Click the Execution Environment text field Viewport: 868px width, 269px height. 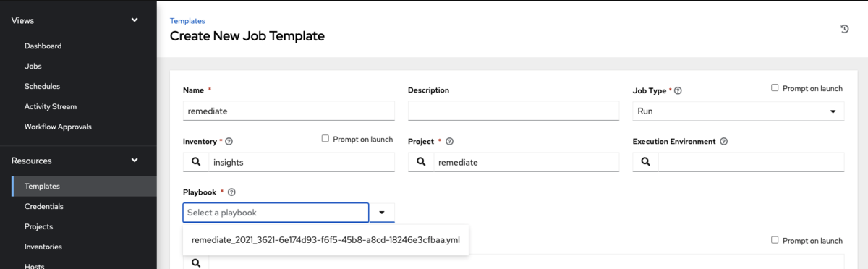pyautogui.click(x=751, y=162)
